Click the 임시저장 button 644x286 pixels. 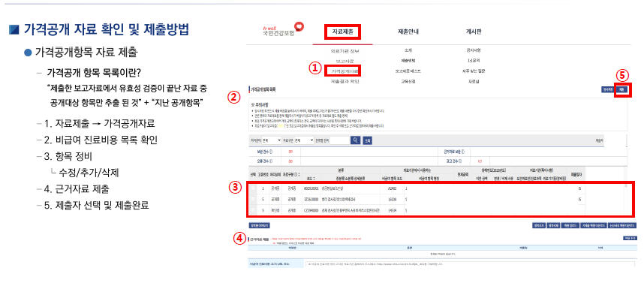607,89
